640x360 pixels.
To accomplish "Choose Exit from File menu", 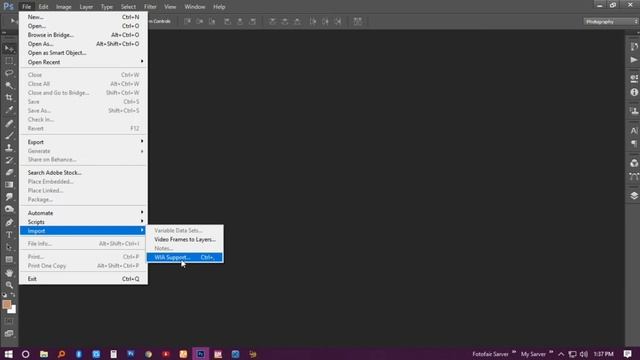I will click(83, 279).
